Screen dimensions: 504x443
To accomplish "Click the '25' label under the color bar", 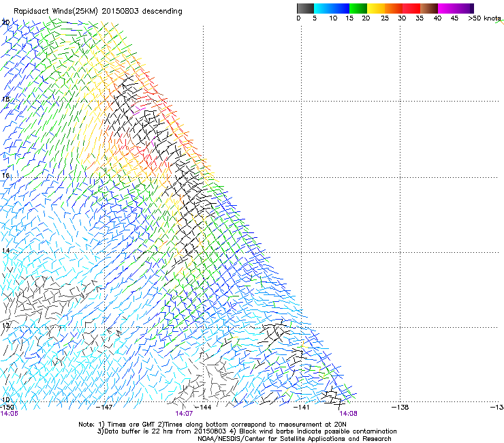I will pyautogui.click(x=385, y=18).
